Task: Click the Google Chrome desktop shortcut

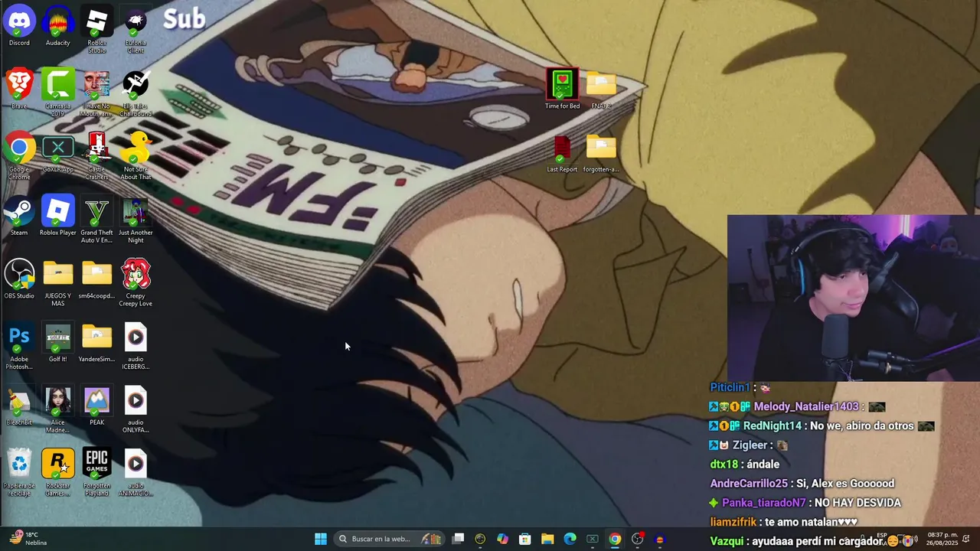Action: (19, 156)
